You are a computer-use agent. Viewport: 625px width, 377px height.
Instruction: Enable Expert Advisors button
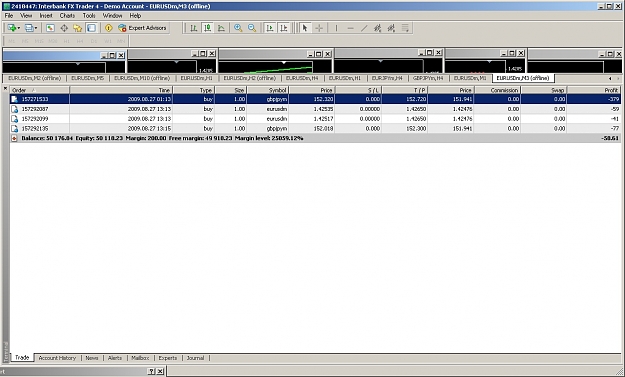[x=142, y=28]
